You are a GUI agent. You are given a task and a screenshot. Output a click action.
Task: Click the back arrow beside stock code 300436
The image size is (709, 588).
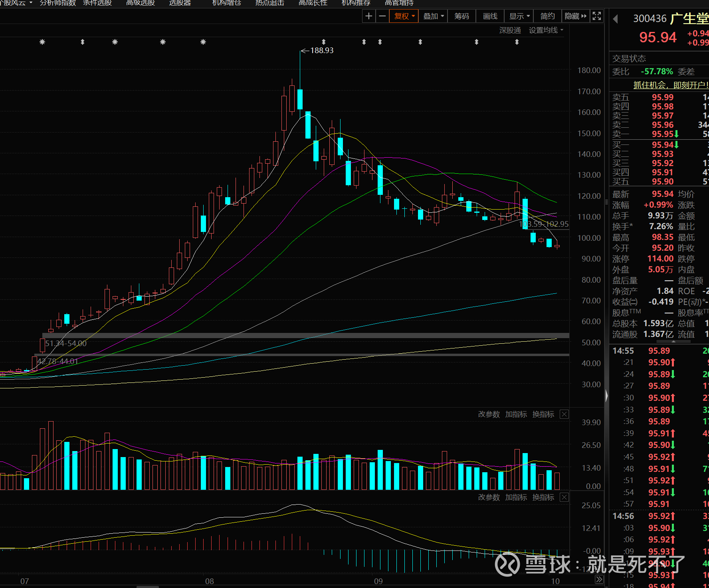(616, 19)
